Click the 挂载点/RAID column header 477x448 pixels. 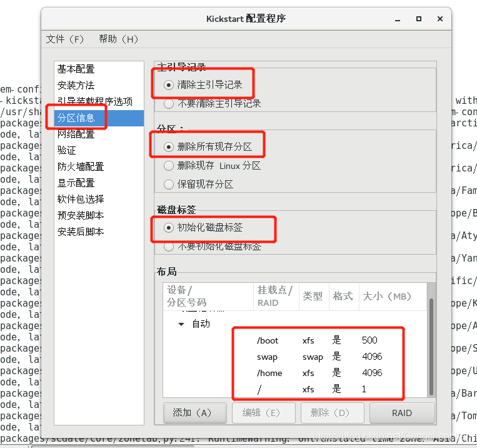coord(276,297)
